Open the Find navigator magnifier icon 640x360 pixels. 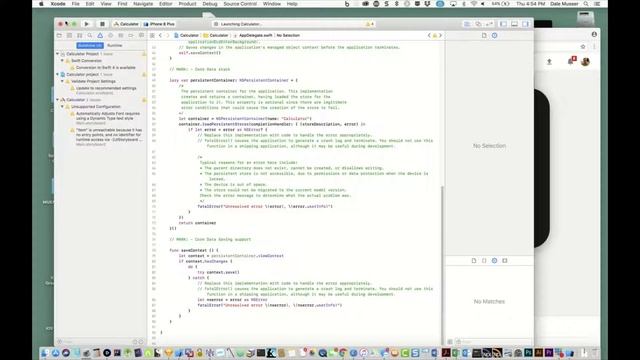coord(90,36)
